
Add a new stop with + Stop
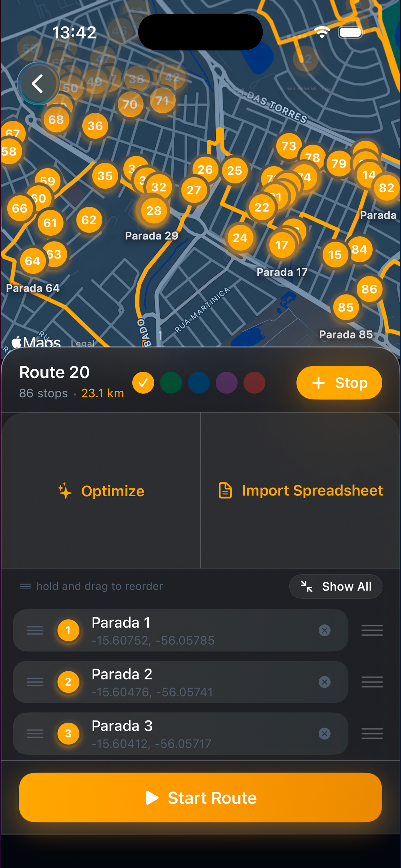pos(339,383)
